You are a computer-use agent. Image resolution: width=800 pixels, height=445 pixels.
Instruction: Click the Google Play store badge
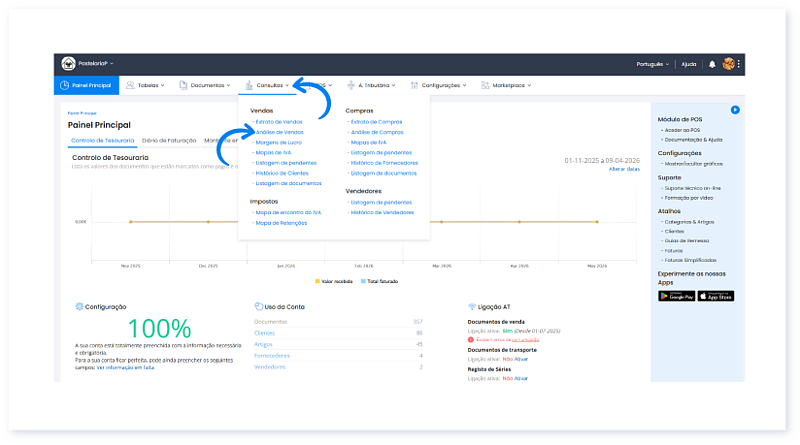676,296
